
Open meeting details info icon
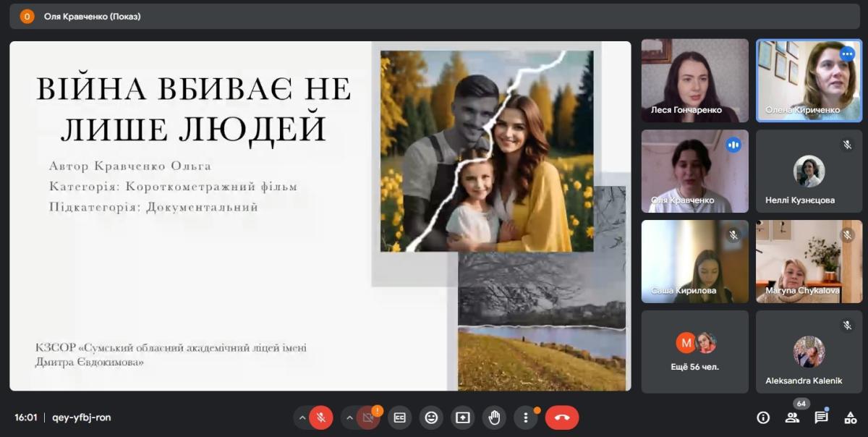[x=763, y=417]
